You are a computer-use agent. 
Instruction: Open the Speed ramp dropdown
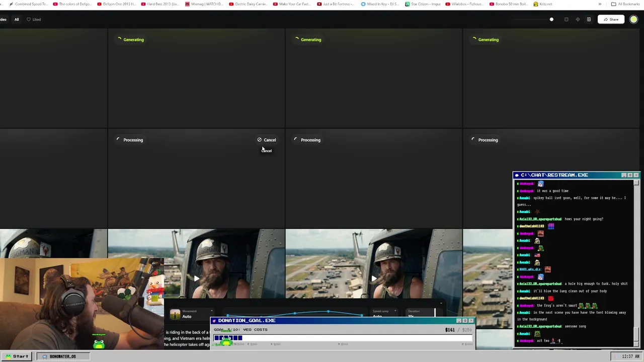point(384,314)
